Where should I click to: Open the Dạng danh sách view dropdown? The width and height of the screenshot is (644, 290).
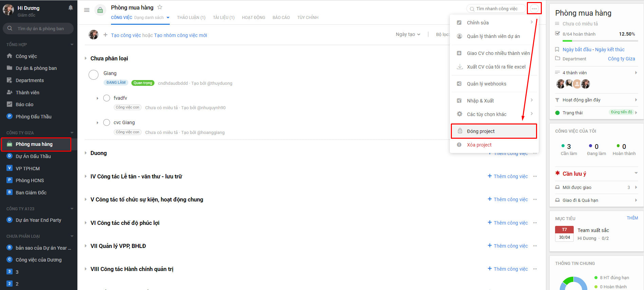[152, 18]
